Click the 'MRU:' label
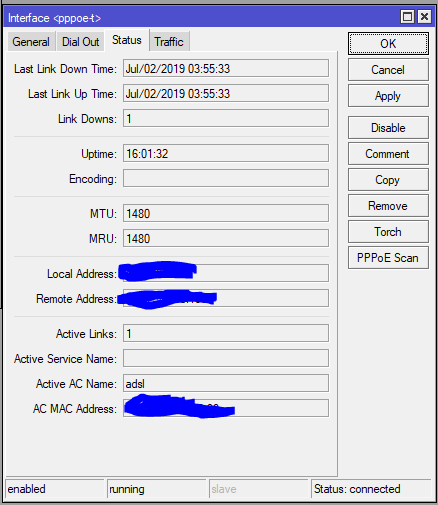438x505 pixels. 103,239
